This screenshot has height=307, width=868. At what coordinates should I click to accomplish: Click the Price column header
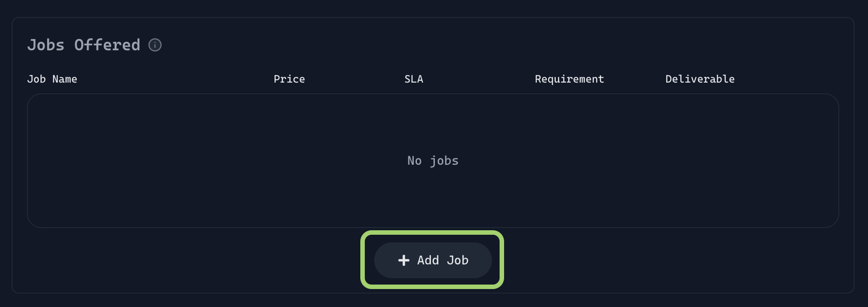[x=289, y=79]
